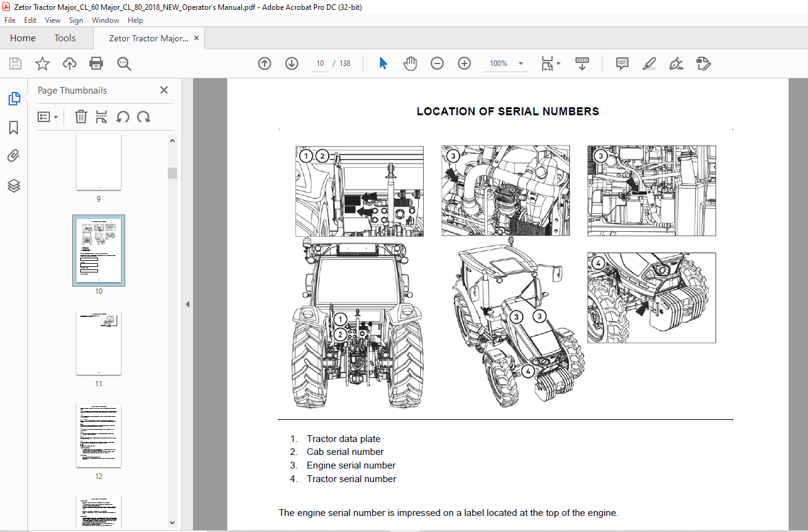Click thumbnail panel scrollbar thumb
The height and width of the screenshot is (532, 808).
click(172, 173)
